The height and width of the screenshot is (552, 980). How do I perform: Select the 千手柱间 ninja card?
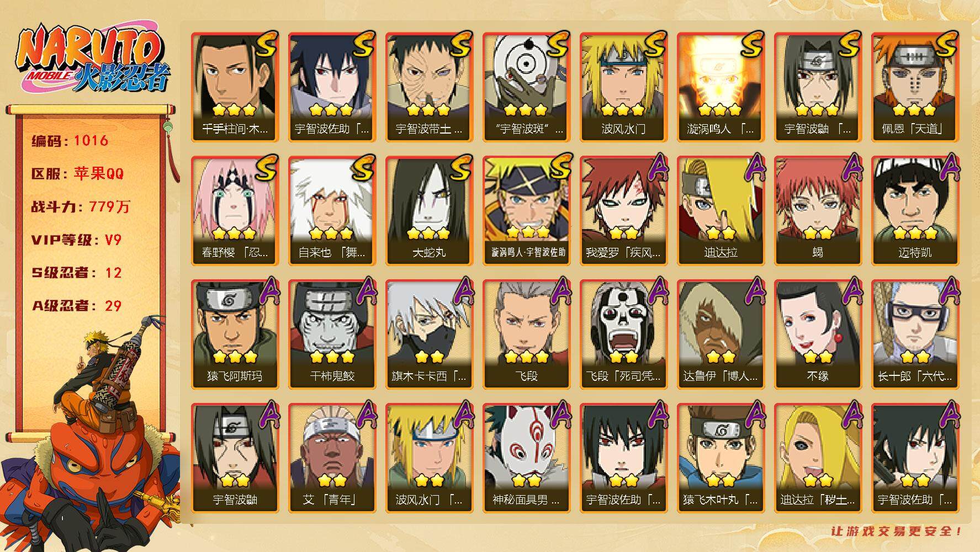pos(235,87)
